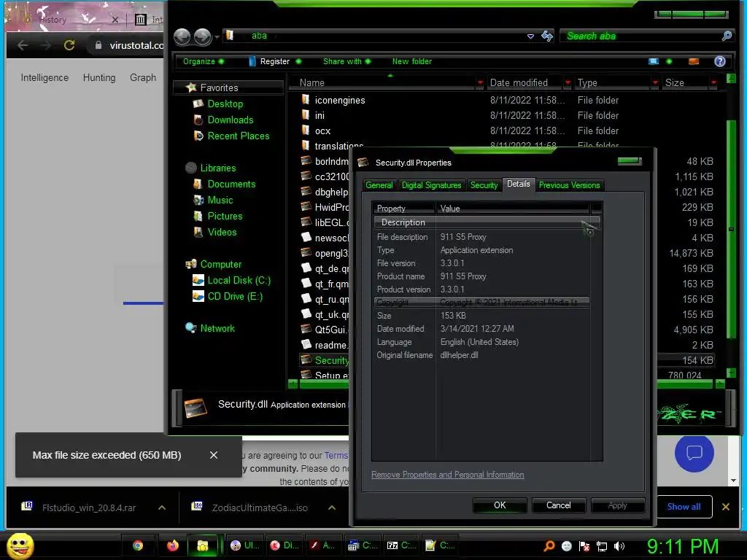Viewport: 747px width, 560px height.
Task: Click the Chrome back arrow
Action: coord(23,45)
